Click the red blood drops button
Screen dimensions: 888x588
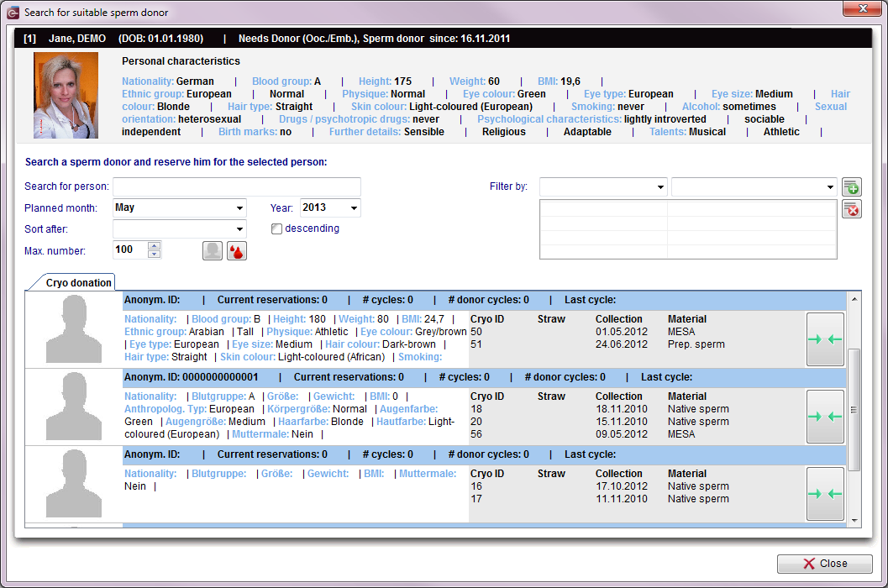[237, 251]
